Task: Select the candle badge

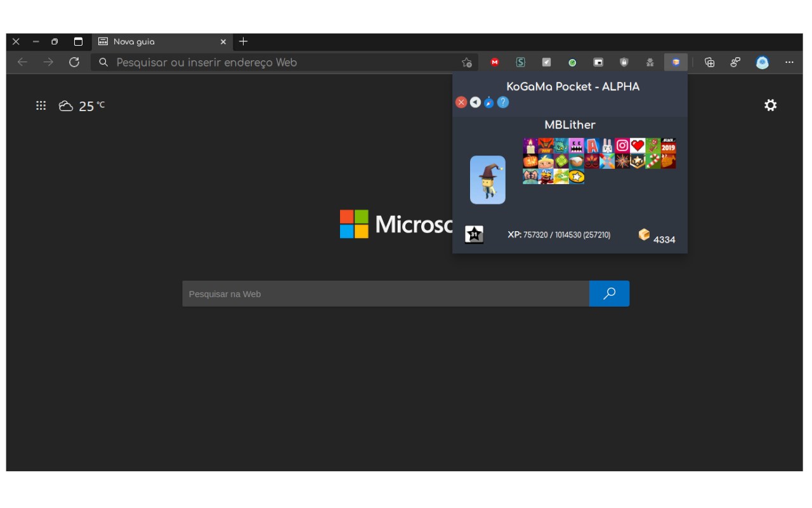Action: [x=530, y=145]
